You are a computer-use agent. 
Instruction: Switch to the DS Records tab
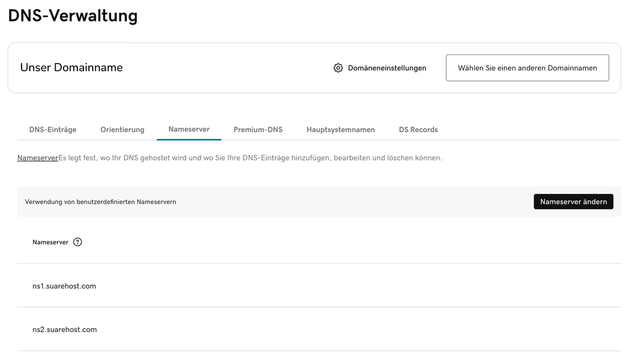click(418, 130)
